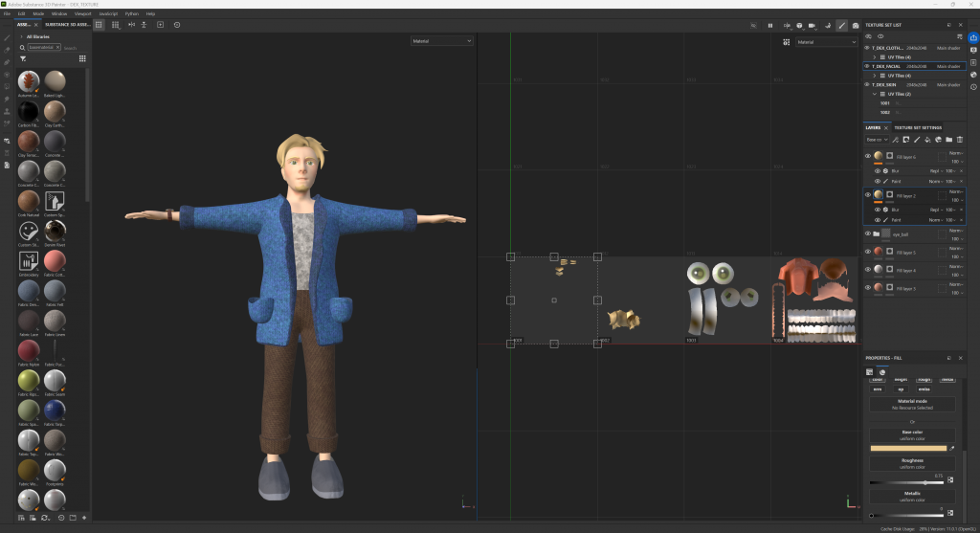Open the Viewport menu
The width and height of the screenshot is (980, 533).
coord(83,13)
